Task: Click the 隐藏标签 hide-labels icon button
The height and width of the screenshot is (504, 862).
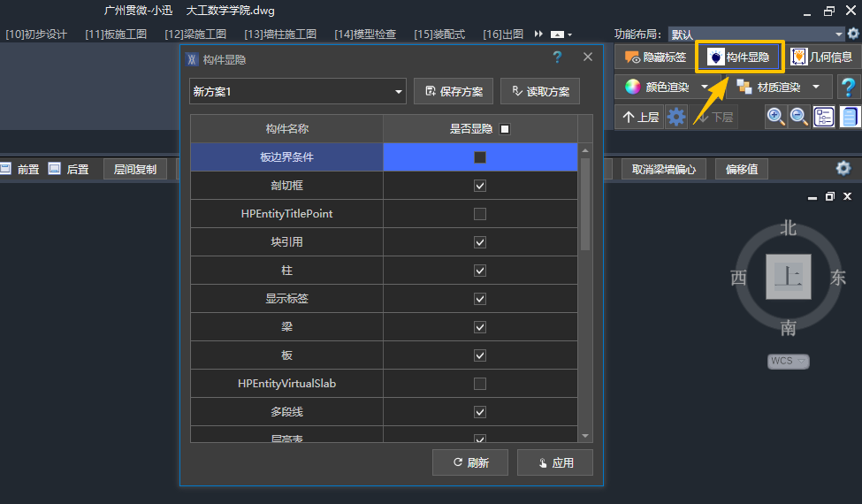Action: tap(655, 57)
